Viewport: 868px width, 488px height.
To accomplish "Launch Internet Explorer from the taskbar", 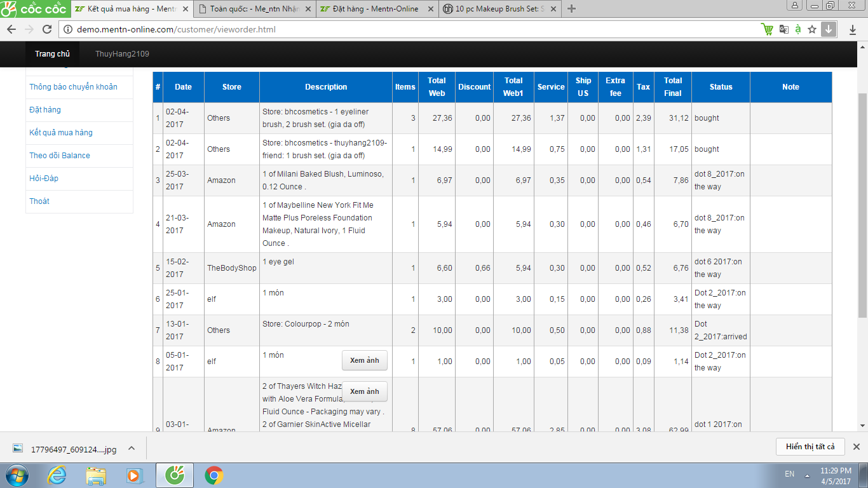I will point(57,475).
